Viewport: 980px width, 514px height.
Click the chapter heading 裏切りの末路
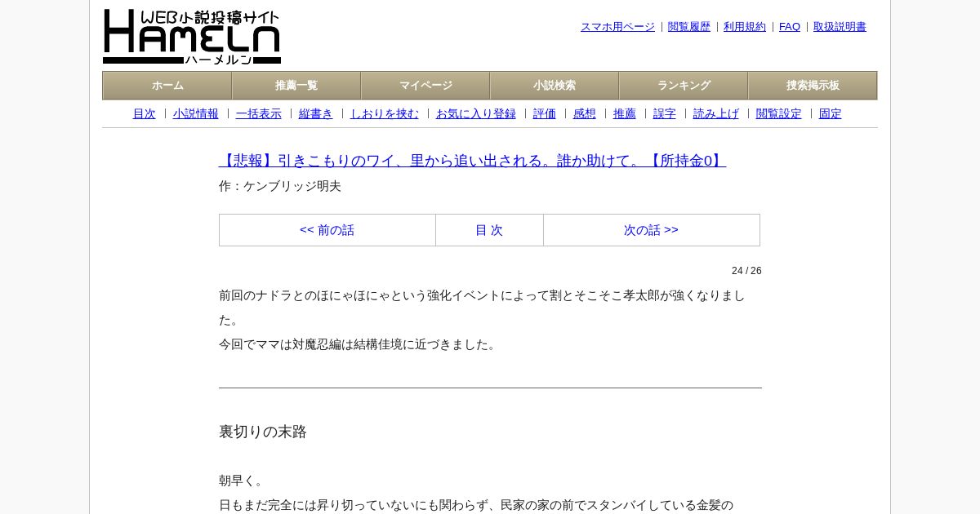tap(263, 432)
